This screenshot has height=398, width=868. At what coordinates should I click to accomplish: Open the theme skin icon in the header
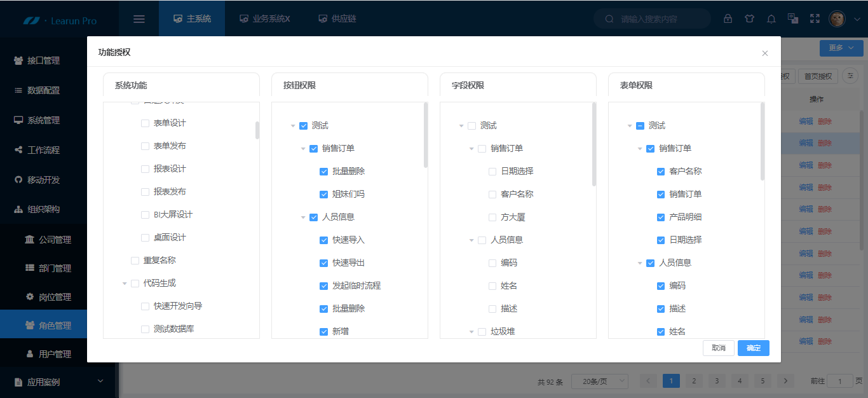(750, 18)
